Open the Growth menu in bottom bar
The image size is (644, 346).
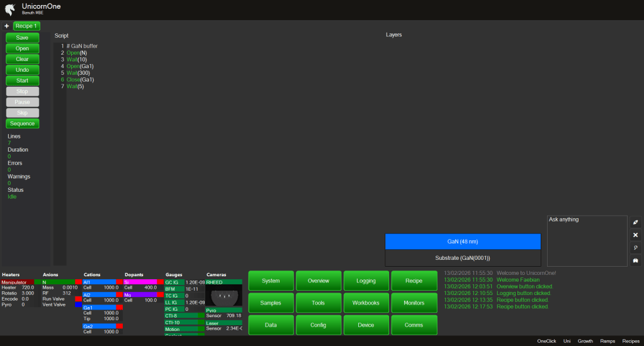point(585,341)
